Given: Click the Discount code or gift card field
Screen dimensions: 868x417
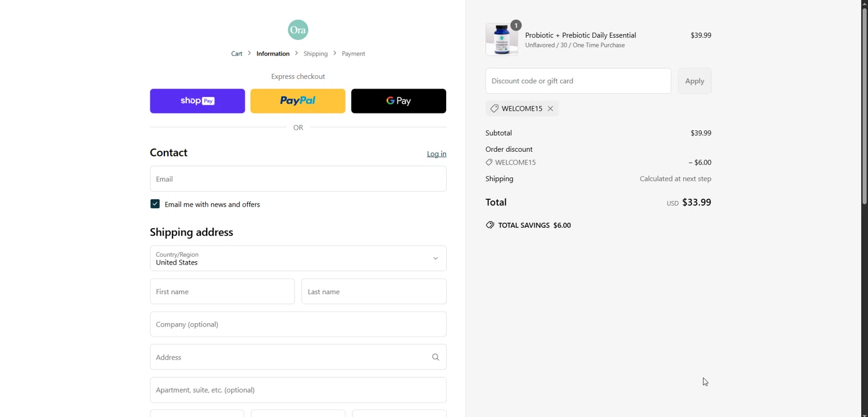Looking at the screenshot, I should pyautogui.click(x=578, y=81).
